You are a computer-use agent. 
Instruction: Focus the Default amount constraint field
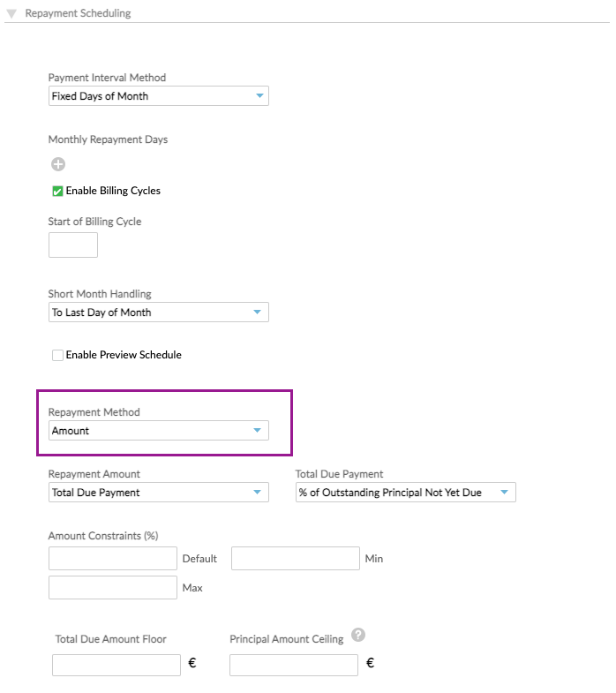coord(113,558)
